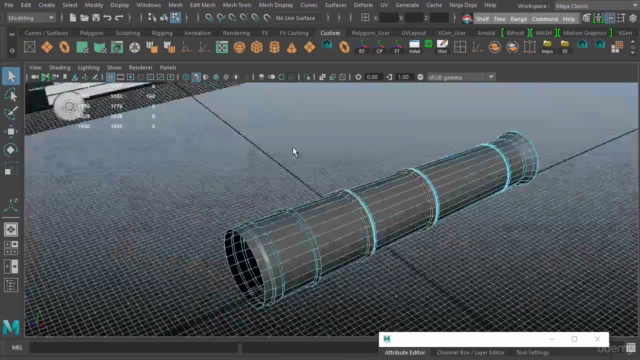Switch to the Sculpting shelf tab
Screen dimensions: 640x360
click(127, 33)
